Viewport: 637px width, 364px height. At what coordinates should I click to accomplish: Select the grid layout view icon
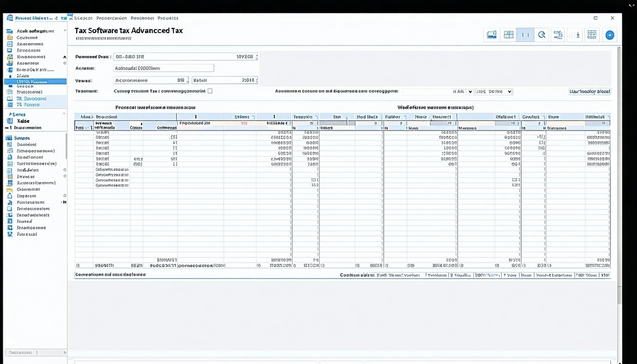[x=508, y=34]
